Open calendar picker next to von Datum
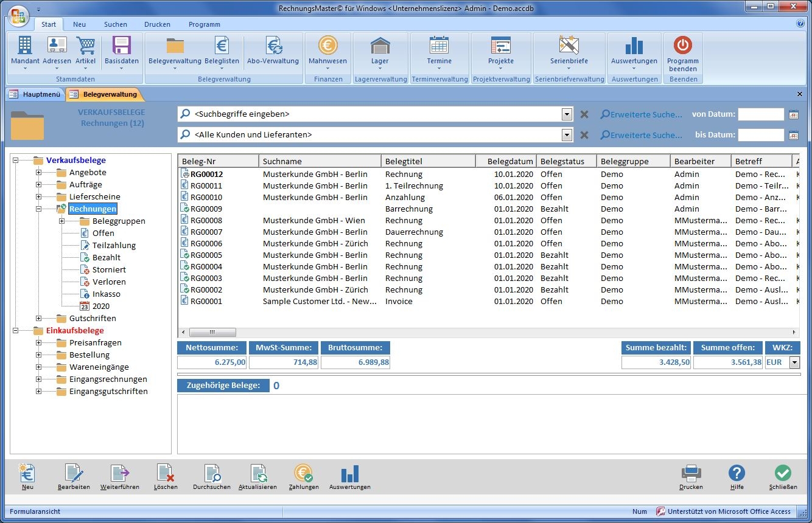The height and width of the screenshot is (523, 812). tap(793, 114)
